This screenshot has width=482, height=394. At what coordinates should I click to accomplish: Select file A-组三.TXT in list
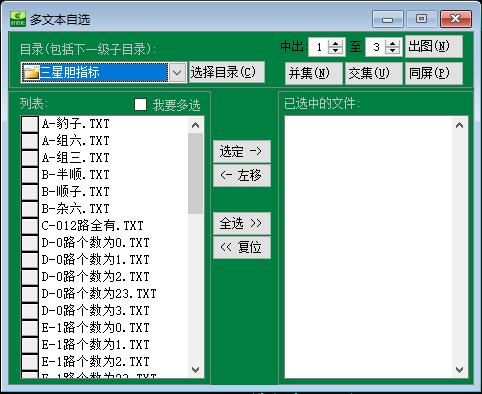76,158
